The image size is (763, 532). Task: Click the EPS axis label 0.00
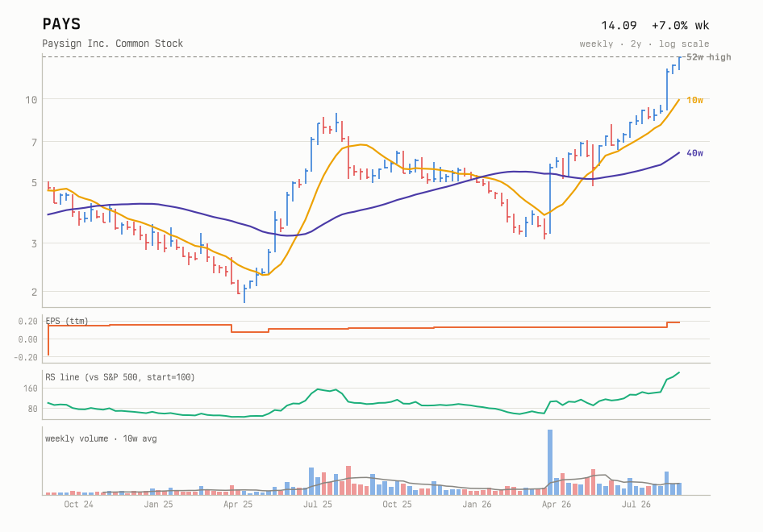pos(27,339)
